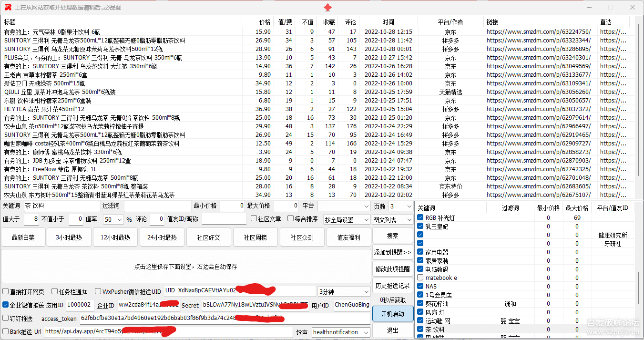Sort by the 值/赞 column header
644x340 pixels.
(x=285, y=22)
